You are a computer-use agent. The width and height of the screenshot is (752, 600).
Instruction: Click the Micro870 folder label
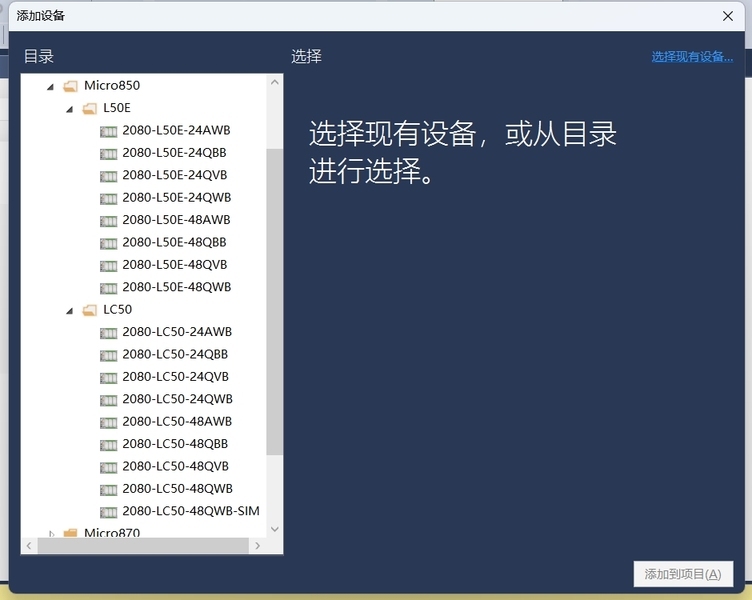112,532
